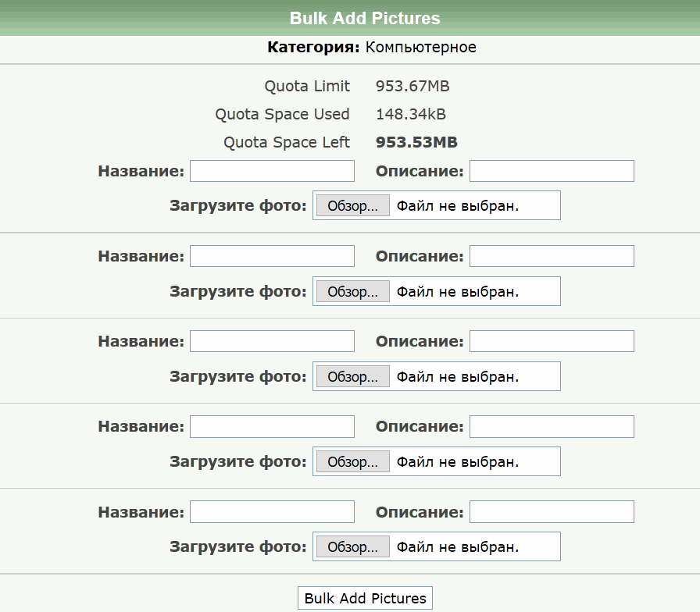
Task: Submit with the Bulk Add Pictures button
Action: [x=365, y=598]
